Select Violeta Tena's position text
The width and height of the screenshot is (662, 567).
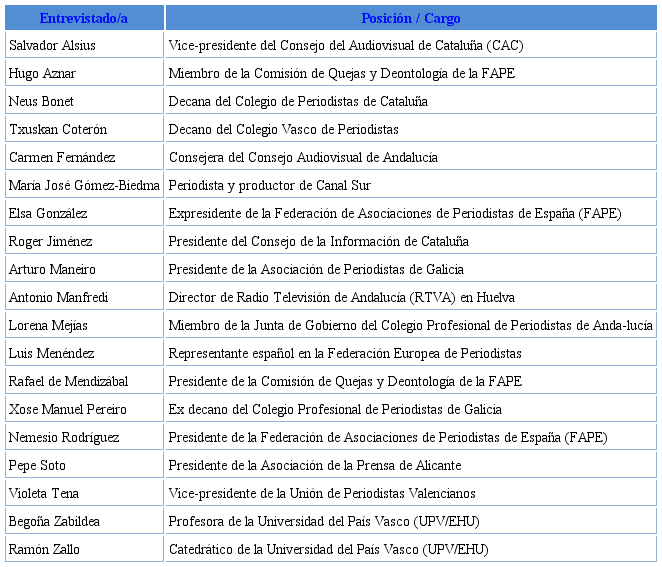pos(321,494)
